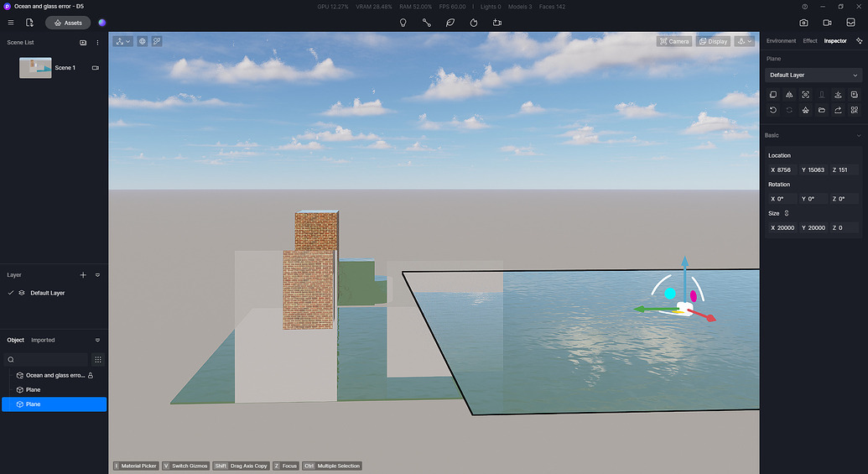Open the Assets library
Viewport: 868px width, 474px height.
pos(68,23)
